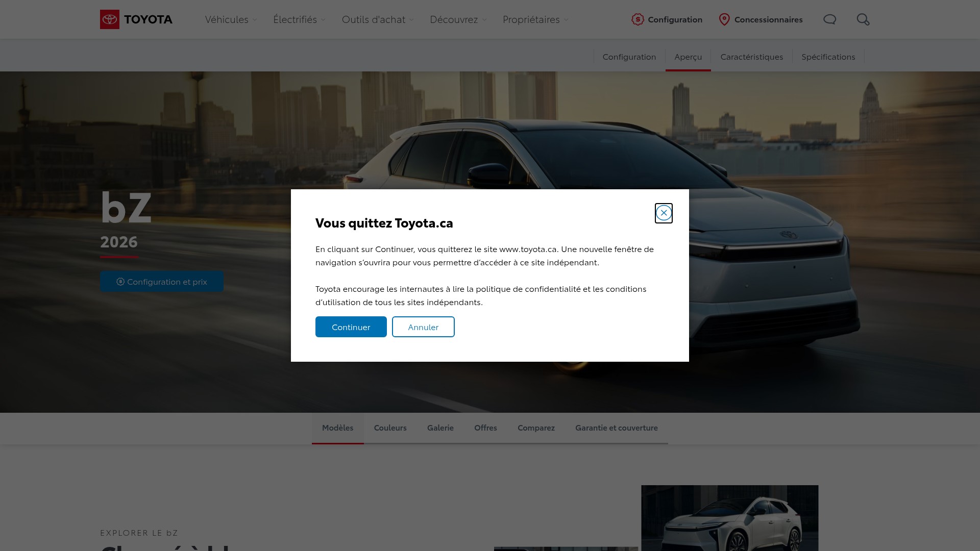Expand the Découvrez menu

click(x=459, y=19)
